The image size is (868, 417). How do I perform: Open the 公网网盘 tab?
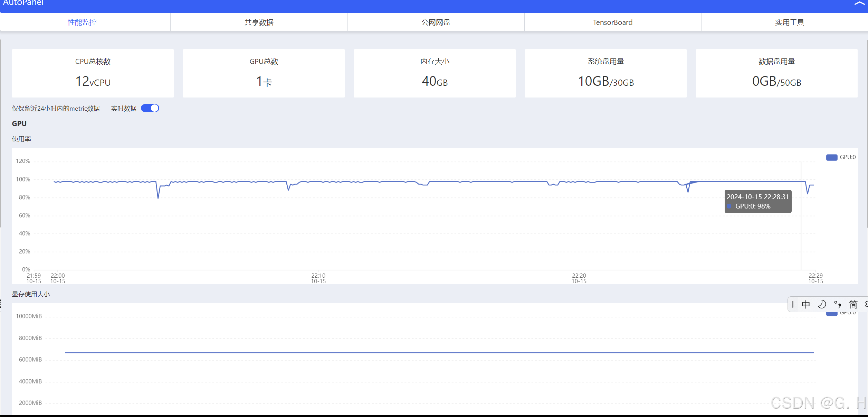click(x=436, y=22)
